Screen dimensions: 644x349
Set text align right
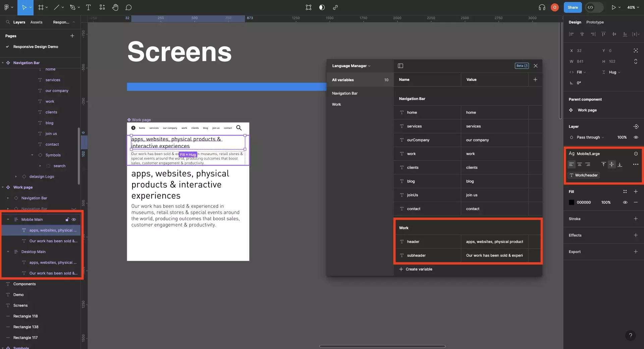click(x=588, y=164)
